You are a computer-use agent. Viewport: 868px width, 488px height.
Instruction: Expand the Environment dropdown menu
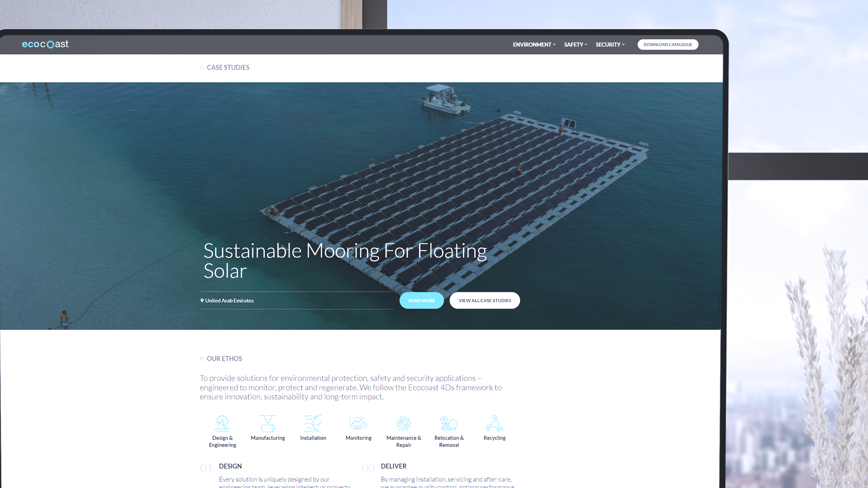[534, 45]
